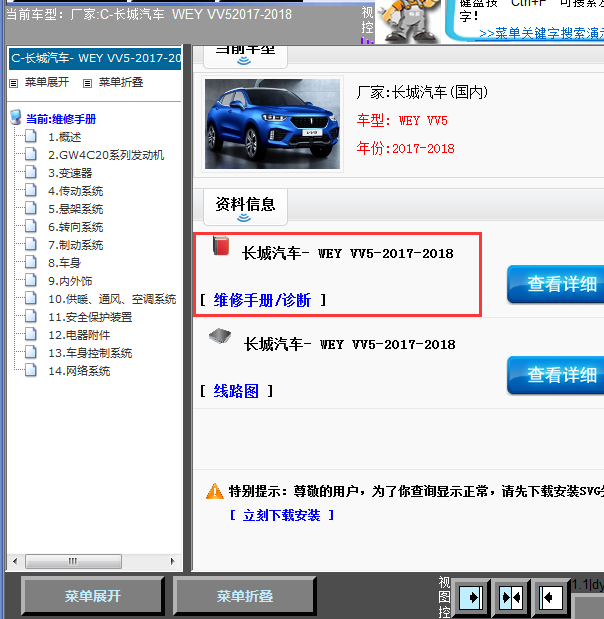Open 2.GW4C20系列发动机 in the tree
The image size is (604, 619).
point(106,155)
